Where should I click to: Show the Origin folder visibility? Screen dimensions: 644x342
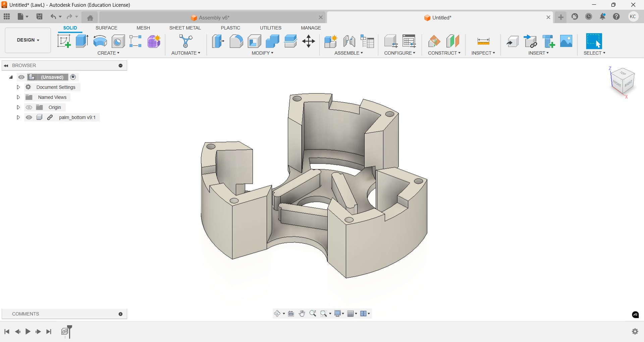tap(29, 107)
